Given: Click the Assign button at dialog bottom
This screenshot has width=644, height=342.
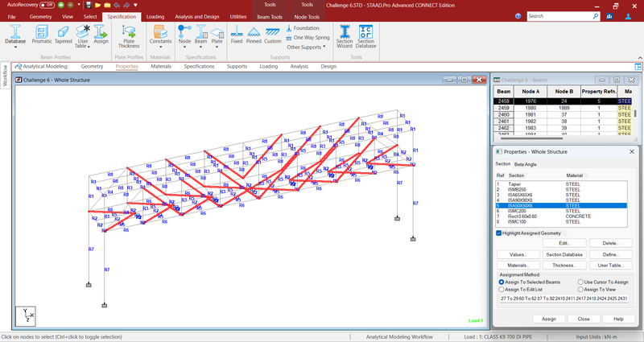Looking at the screenshot, I should click(549, 319).
